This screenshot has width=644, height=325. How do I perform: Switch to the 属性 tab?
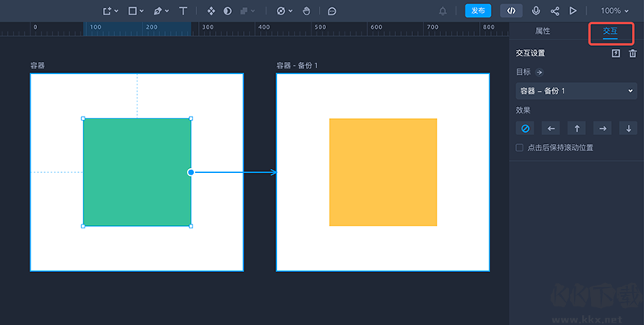tap(543, 31)
